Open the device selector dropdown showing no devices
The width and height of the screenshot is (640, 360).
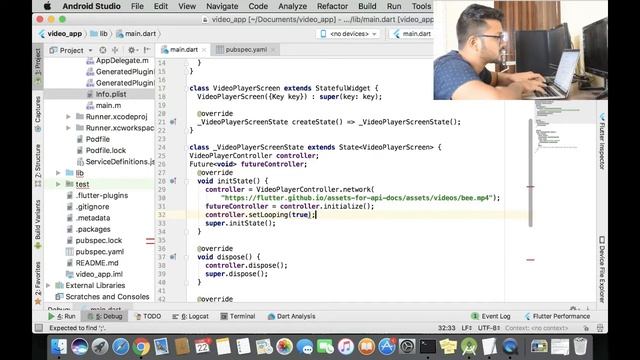tap(349, 34)
